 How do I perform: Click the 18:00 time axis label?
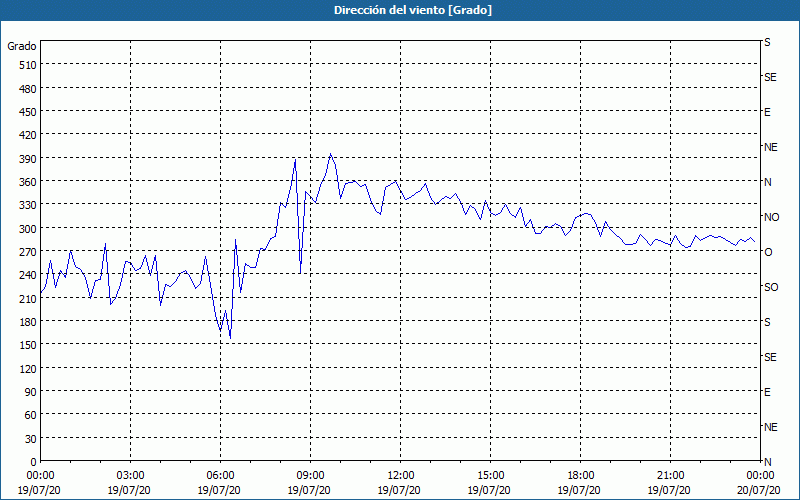point(581,476)
